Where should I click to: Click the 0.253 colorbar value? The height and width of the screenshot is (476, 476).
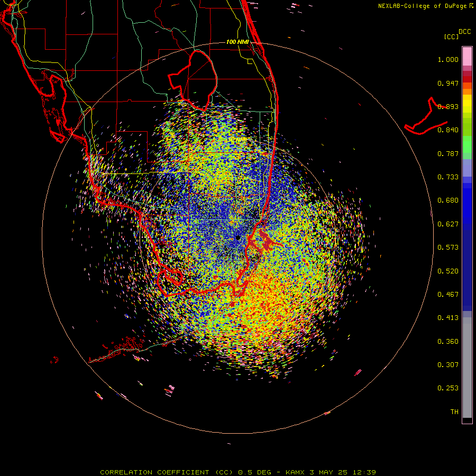click(x=448, y=388)
